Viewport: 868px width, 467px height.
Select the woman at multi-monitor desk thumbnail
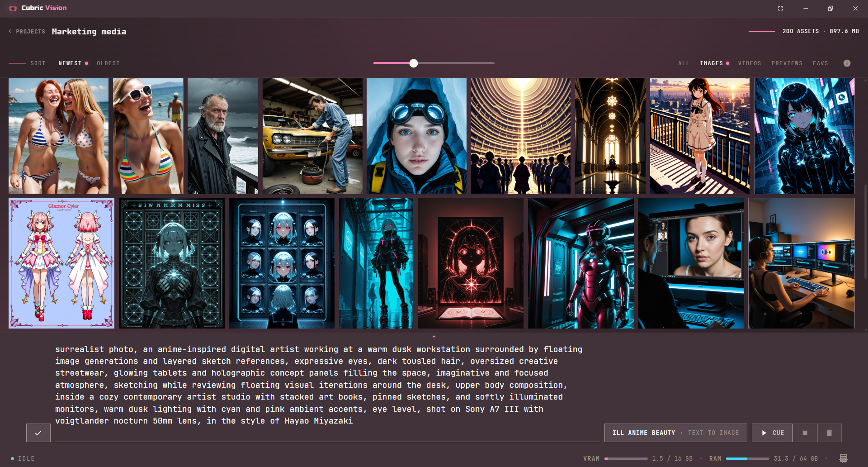802,263
